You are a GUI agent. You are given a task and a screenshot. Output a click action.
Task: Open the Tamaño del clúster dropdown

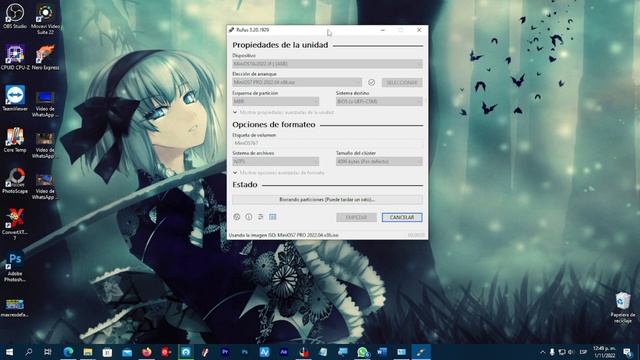(379, 162)
